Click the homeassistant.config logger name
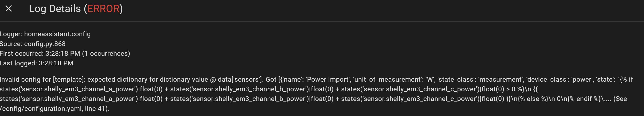The width and height of the screenshot is (644, 116). tap(57, 34)
